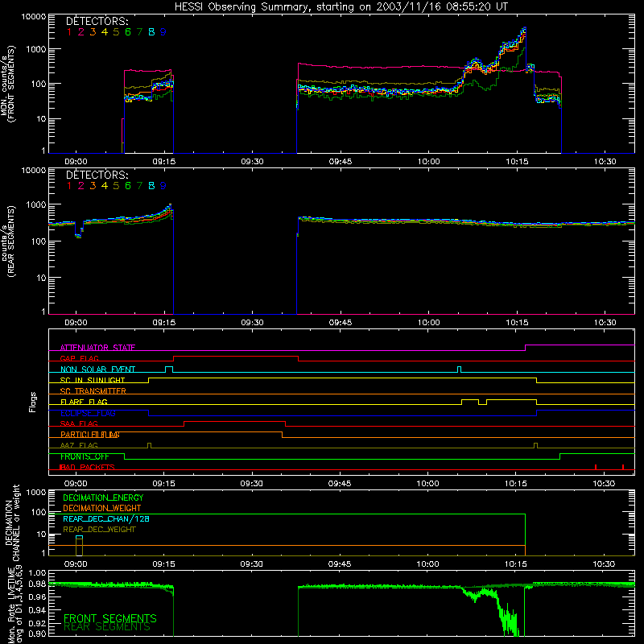The image size is (644, 644).
Task: Click detector '9' legend in rear segments plot
Action: click(x=163, y=186)
